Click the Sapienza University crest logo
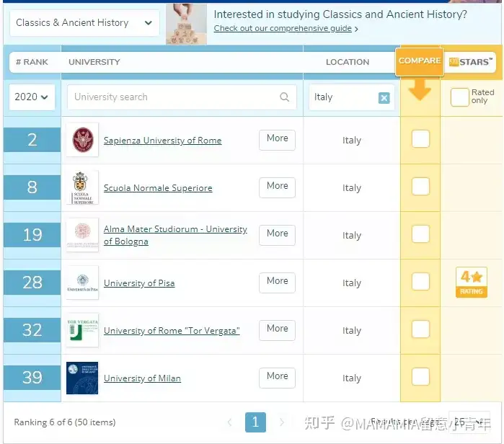 [82, 140]
